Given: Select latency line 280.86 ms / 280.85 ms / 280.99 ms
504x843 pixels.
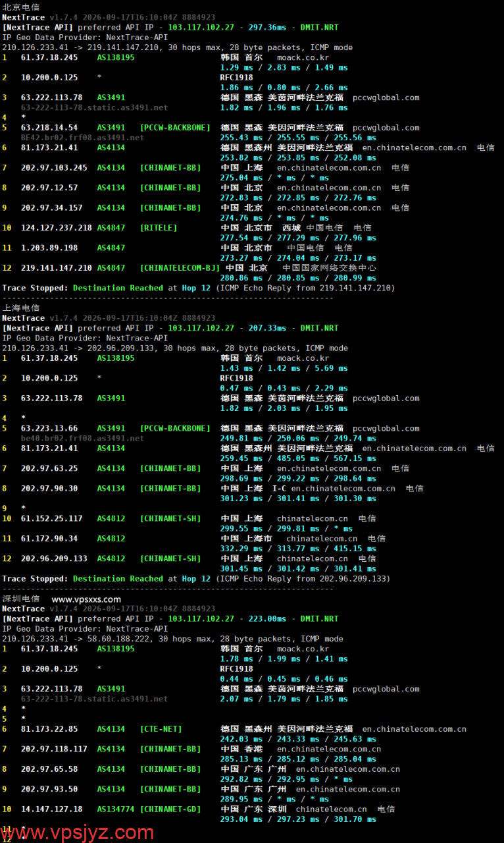Looking at the screenshot, I should coord(298,278).
